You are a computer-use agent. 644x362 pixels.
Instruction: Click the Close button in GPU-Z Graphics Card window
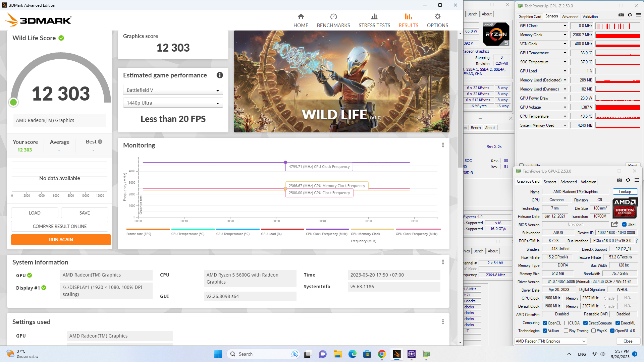[628, 341]
